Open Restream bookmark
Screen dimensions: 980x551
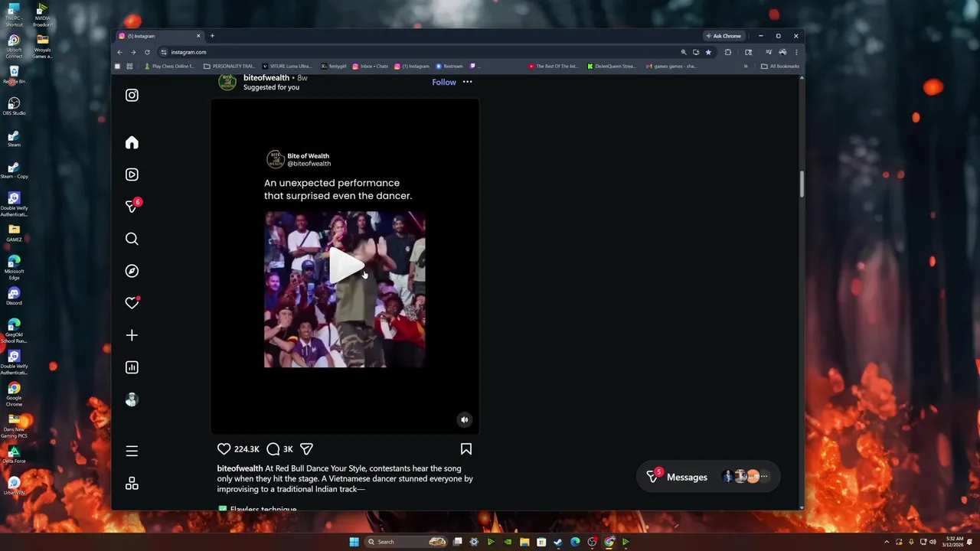(x=449, y=67)
